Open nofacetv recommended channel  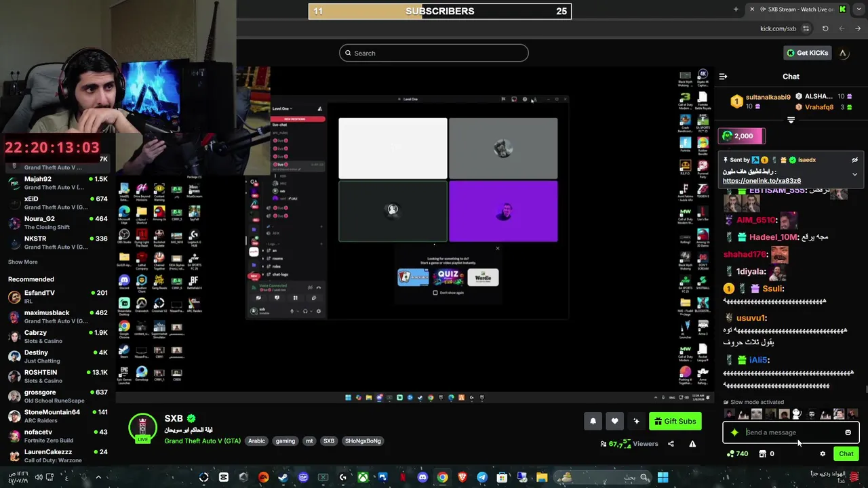(x=58, y=436)
